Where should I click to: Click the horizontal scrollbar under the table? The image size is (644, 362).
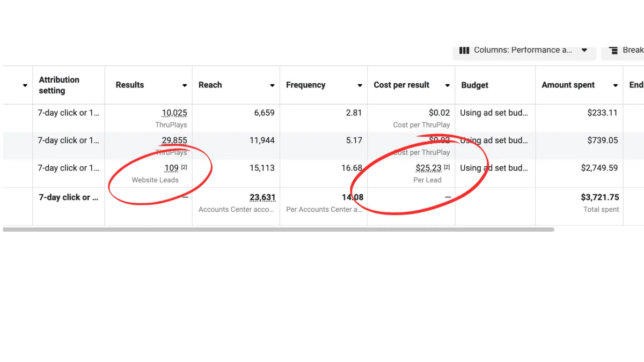tap(279, 230)
